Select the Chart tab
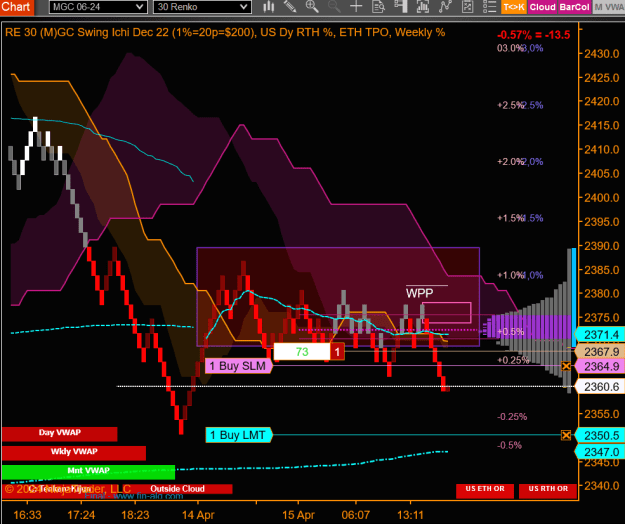Screen dimensions: 625x524 pyautogui.click(x=17, y=7)
